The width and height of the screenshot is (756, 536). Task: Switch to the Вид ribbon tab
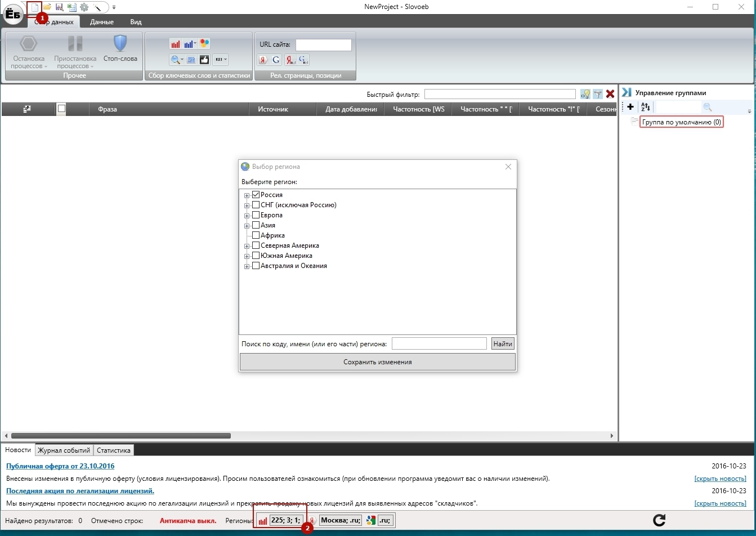tap(136, 22)
